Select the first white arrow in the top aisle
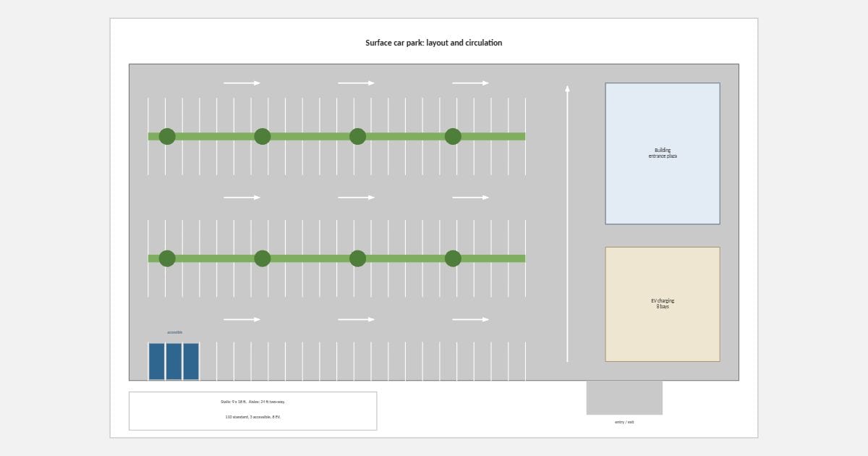Screen dimensions: 868x456 [242, 83]
